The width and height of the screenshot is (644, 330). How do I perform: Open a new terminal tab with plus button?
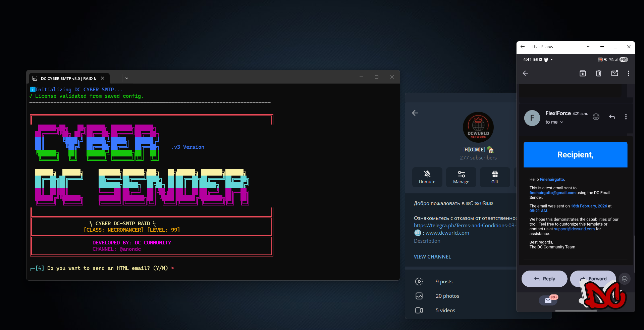click(117, 78)
